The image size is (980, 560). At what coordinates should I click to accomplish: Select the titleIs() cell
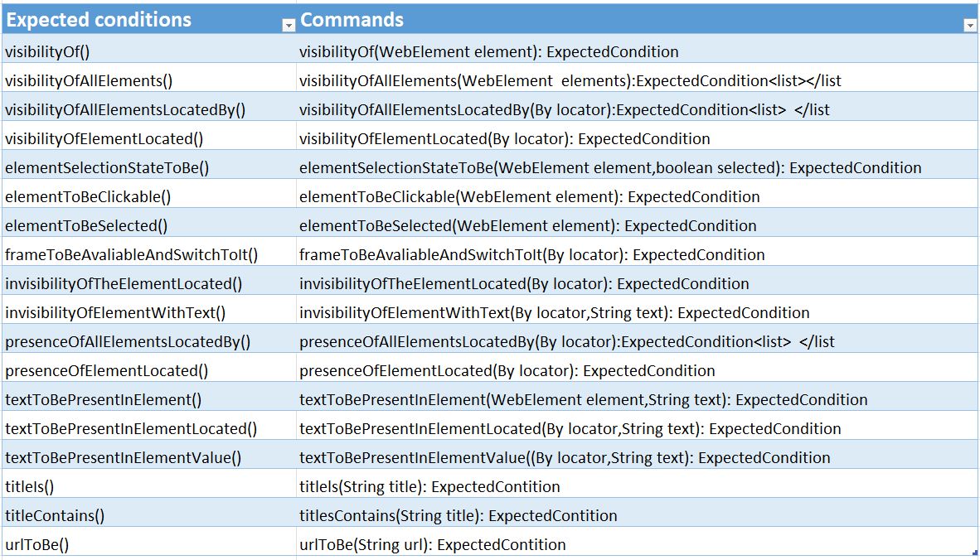click(x=148, y=487)
